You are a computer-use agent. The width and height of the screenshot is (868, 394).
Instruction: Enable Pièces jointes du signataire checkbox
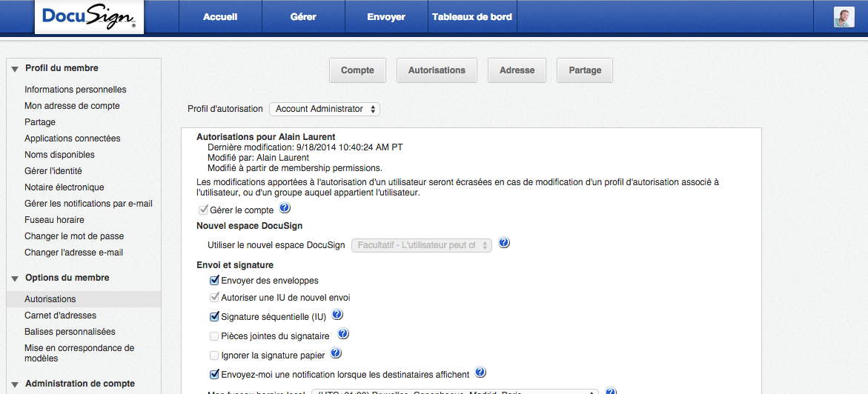coord(215,336)
